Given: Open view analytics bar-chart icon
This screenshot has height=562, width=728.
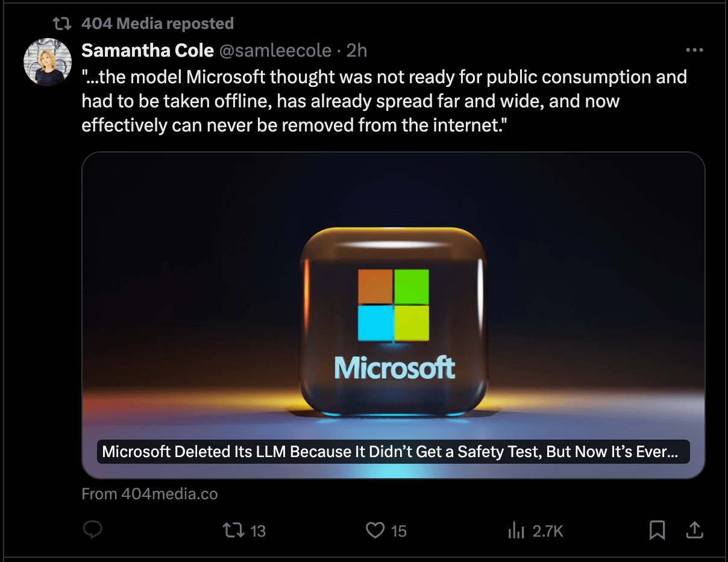Looking at the screenshot, I should pos(516,530).
